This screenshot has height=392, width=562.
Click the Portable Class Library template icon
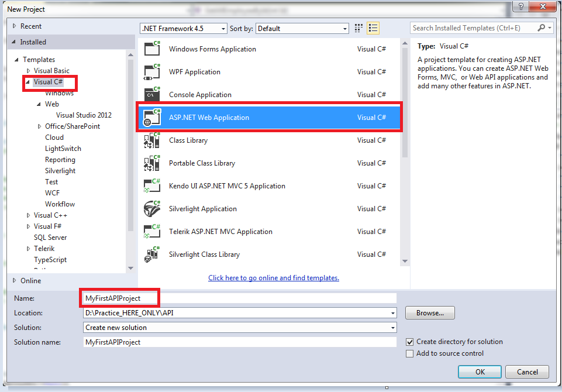[152, 163]
